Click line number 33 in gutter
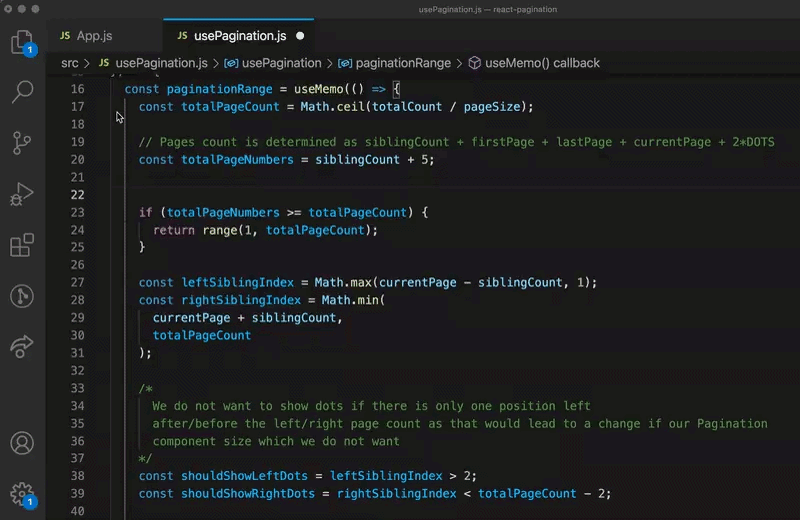 coord(78,388)
